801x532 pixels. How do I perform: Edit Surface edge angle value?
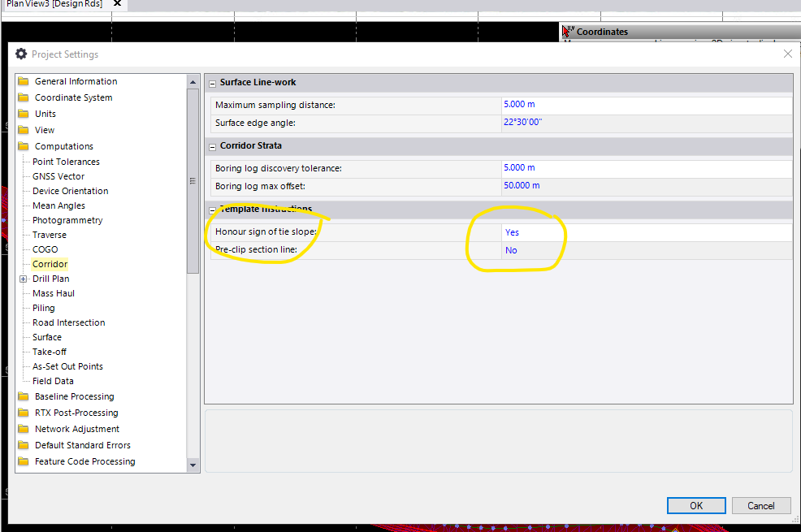(x=647, y=123)
